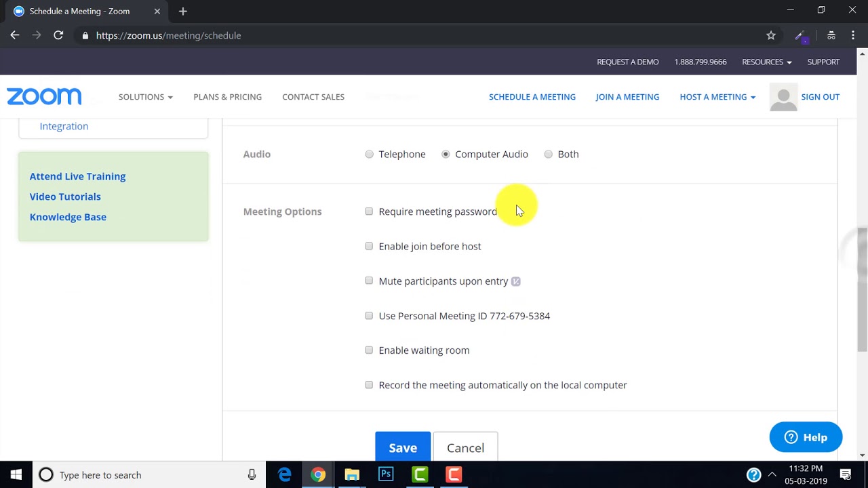Select the Computer Audio radio button
Image resolution: width=868 pixels, height=488 pixels.
pos(446,154)
